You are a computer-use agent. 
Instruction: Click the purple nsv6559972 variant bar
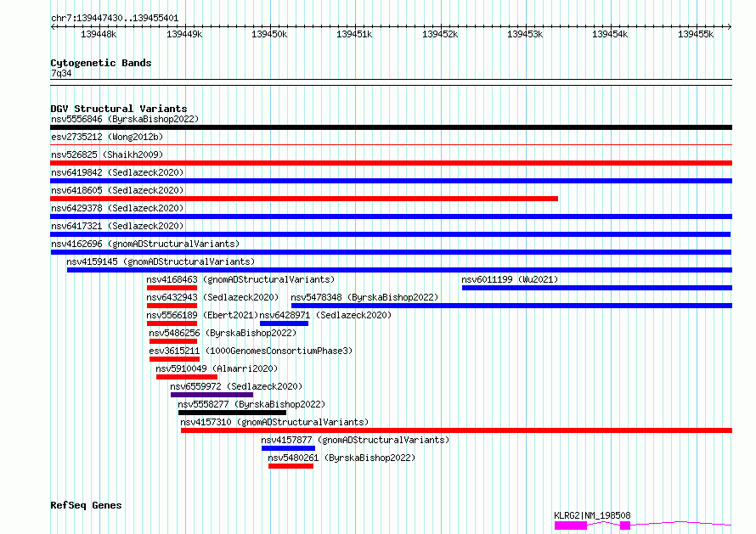click(212, 395)
